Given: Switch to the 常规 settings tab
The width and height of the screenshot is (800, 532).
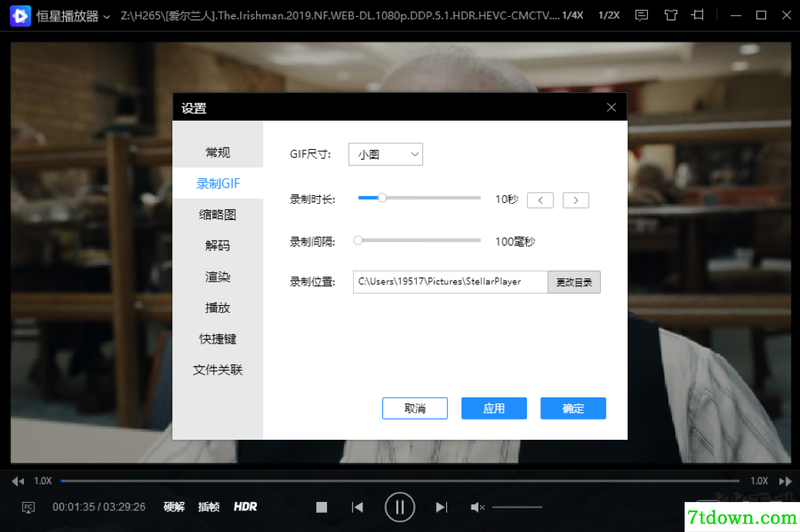Looking at the screenshot, I should (218, 152).
